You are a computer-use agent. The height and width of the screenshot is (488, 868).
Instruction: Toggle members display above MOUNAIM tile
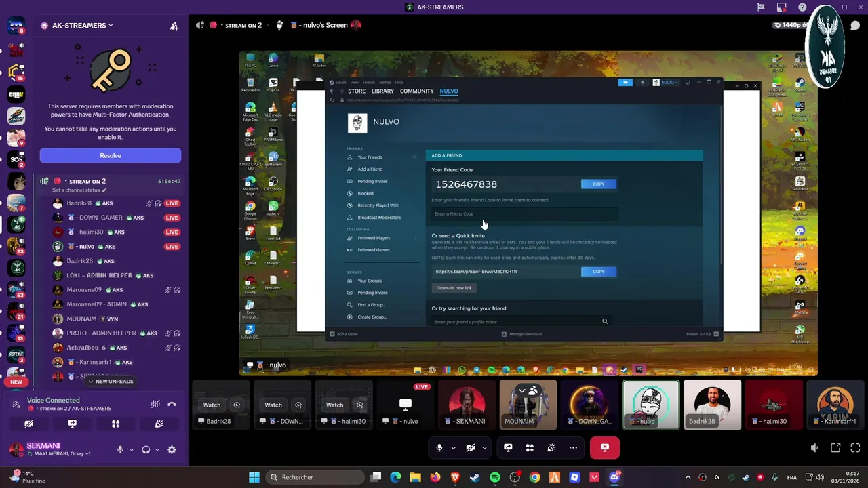[x=528, y=390]
